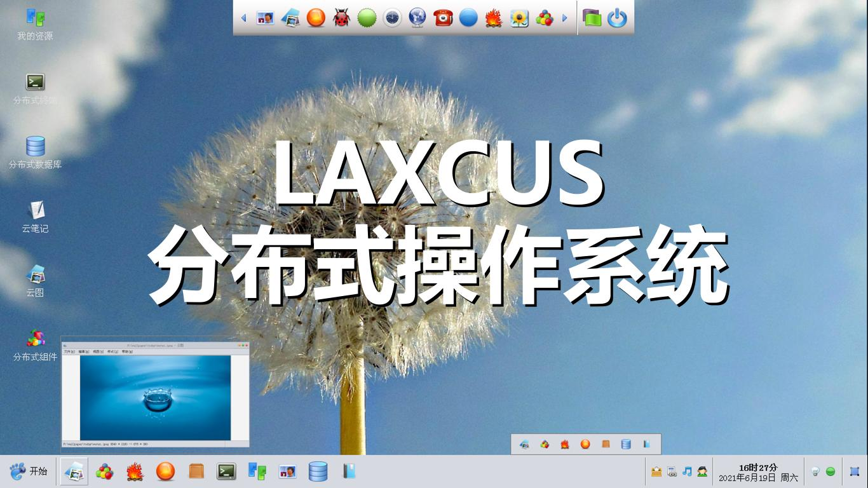Select the active cloud image app in taskbar
This screenshot has width=868, height=488.
tap(74, 471)
